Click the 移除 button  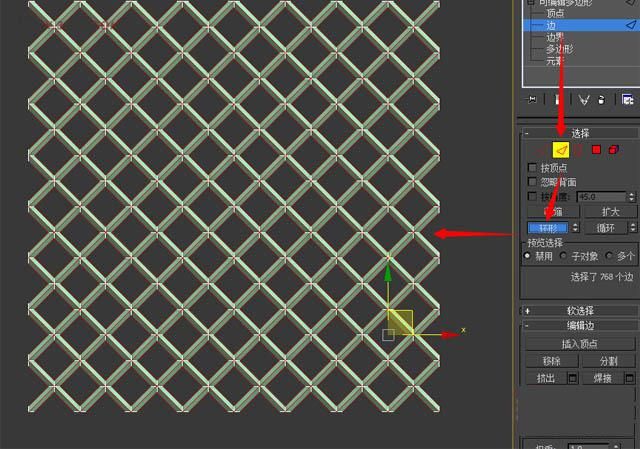[551, 361]
